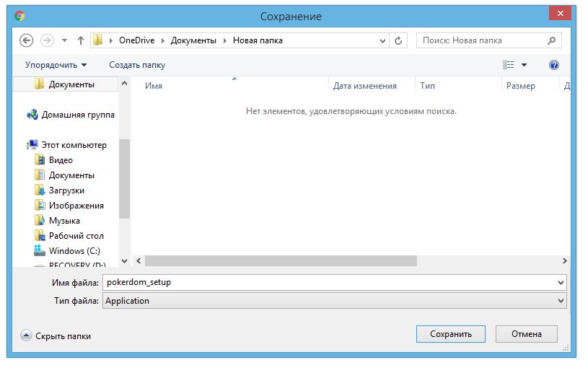588x373 pixels.
Task: Click the Chrome icon in title bar
Action: pos(19,16)
